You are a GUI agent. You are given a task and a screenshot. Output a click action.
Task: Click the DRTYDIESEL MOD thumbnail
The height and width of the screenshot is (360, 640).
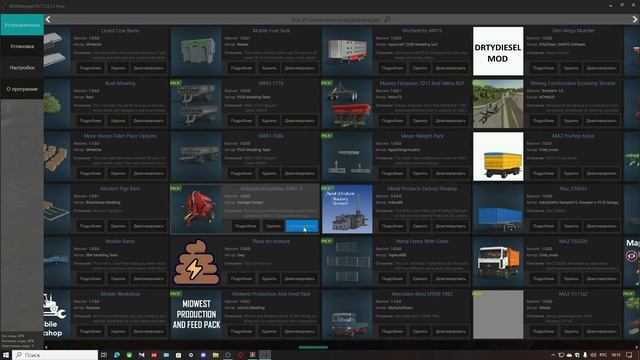[498, 51]
